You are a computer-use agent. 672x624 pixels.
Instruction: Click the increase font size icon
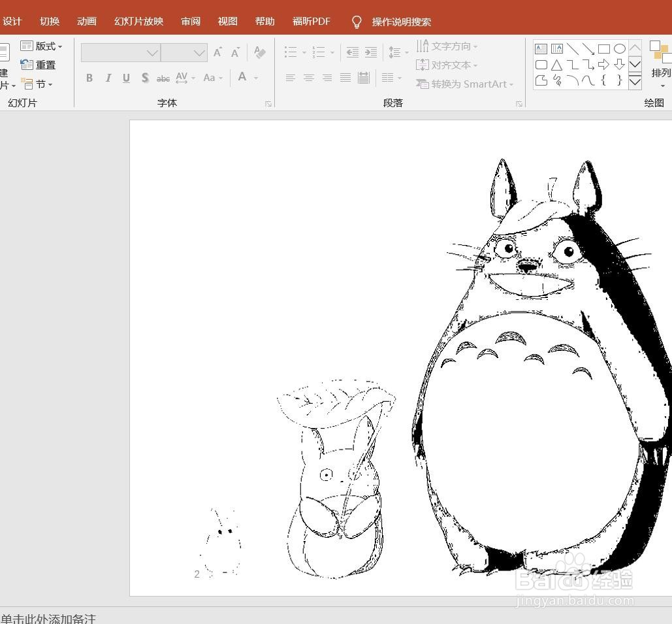[217, 52]
